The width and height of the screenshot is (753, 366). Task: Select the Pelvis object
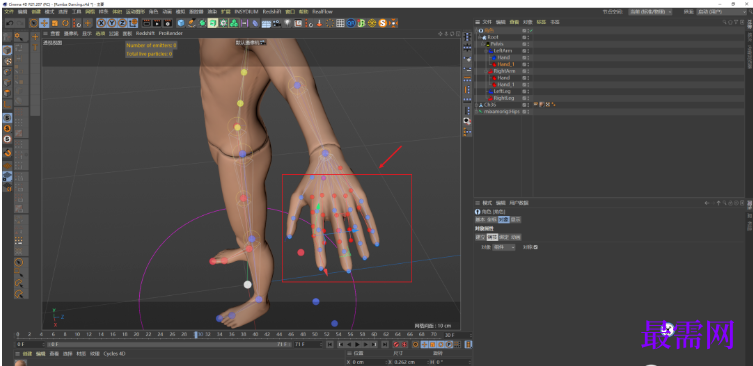pos(497,44)
